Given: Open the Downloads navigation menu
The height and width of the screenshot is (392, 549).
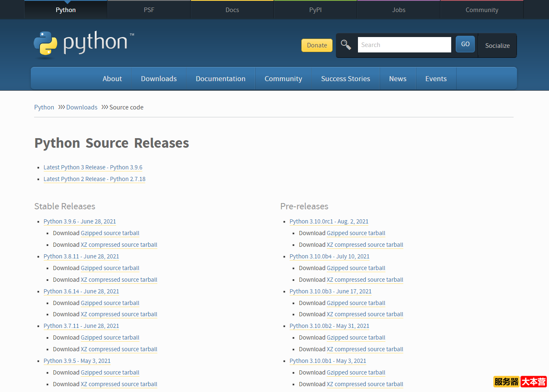Looking at the screenshot, I should pos(159,79).
